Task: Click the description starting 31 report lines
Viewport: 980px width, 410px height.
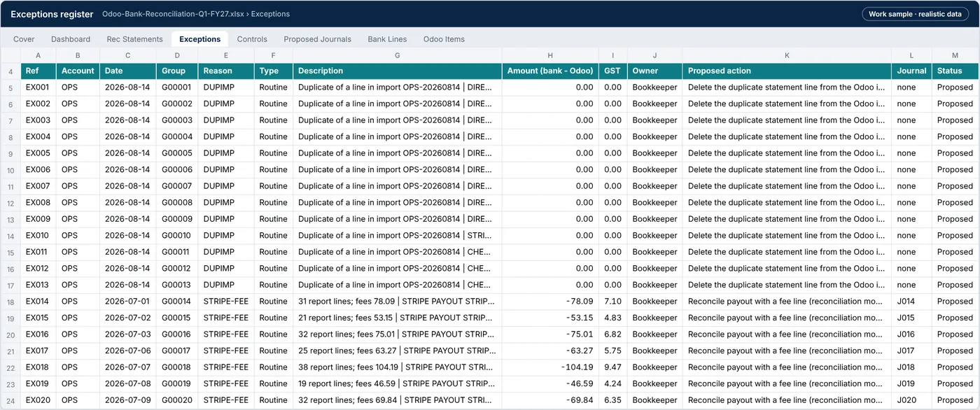Action: tap(398, 302)
